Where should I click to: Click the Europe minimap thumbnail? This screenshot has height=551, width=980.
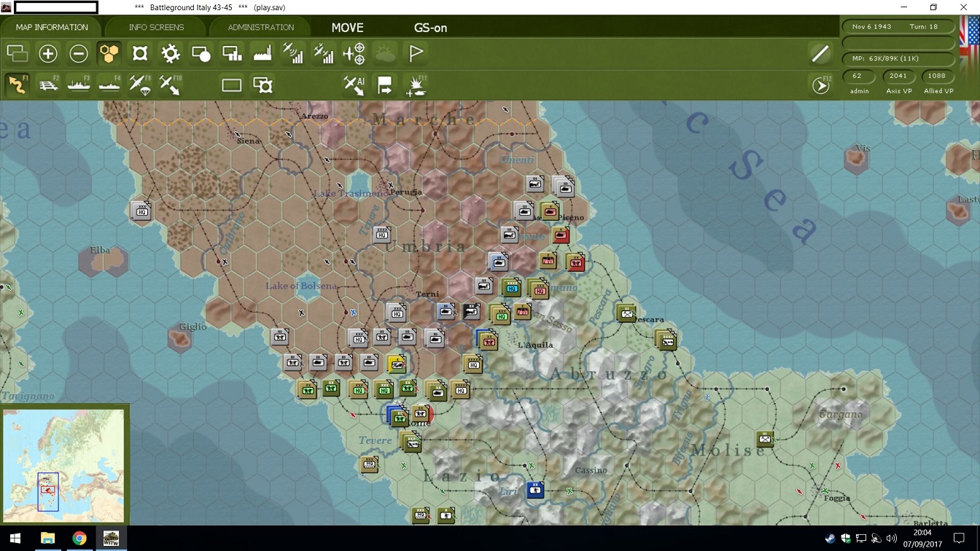click(63, 464)
